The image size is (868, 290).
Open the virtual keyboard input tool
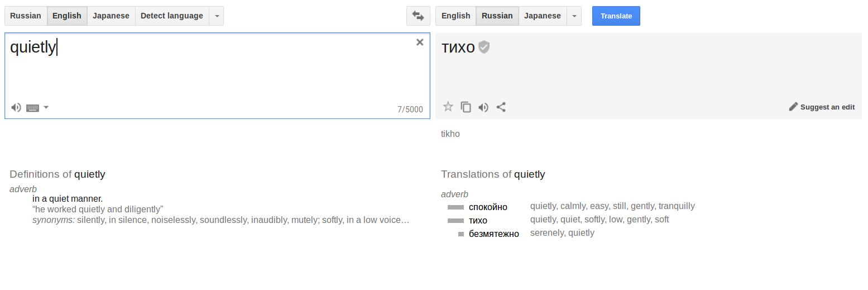click(x=33, y=108)
